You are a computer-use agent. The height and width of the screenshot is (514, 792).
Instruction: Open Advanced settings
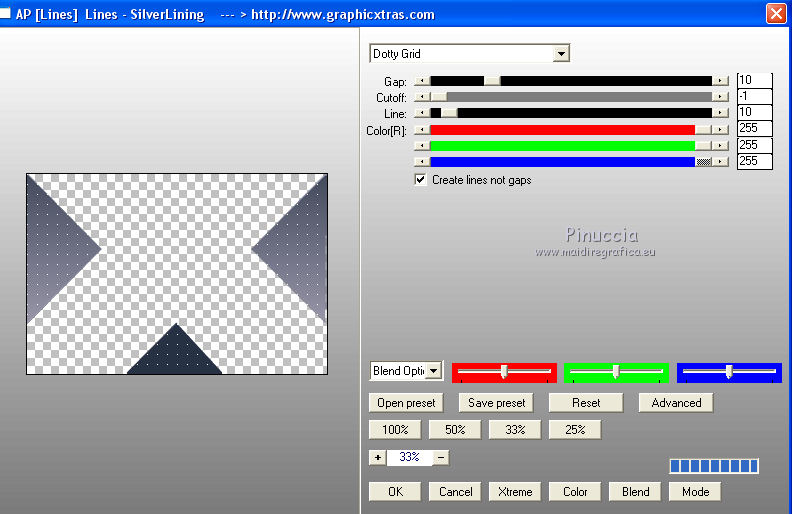pos(676,403)
